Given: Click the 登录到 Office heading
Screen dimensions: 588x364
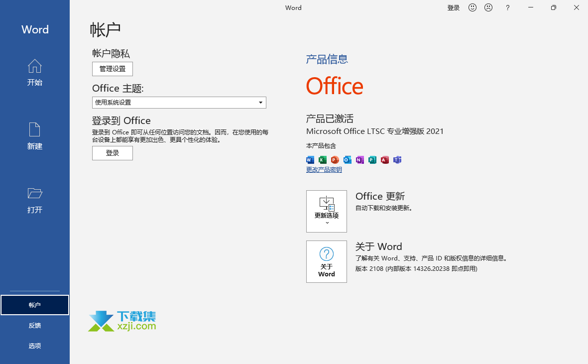Looking at the screenshot, I should (121, 121).
